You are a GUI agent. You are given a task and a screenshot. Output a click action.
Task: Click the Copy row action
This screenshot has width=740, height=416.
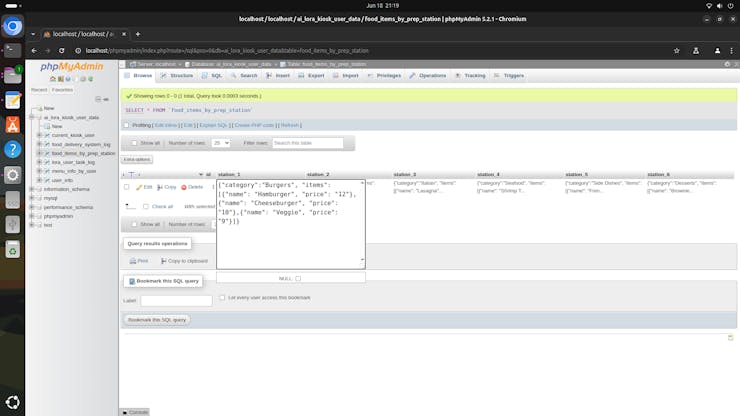(x=167, y=187)
